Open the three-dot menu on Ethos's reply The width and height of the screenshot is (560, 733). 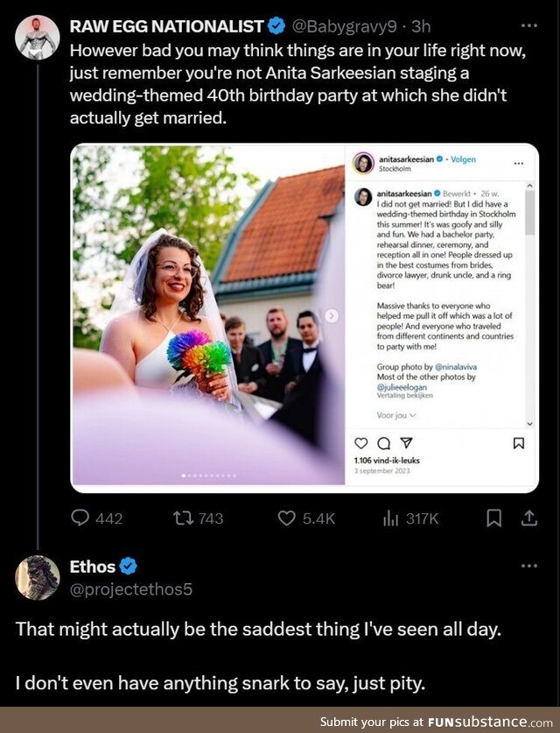(x=528, y=566)
